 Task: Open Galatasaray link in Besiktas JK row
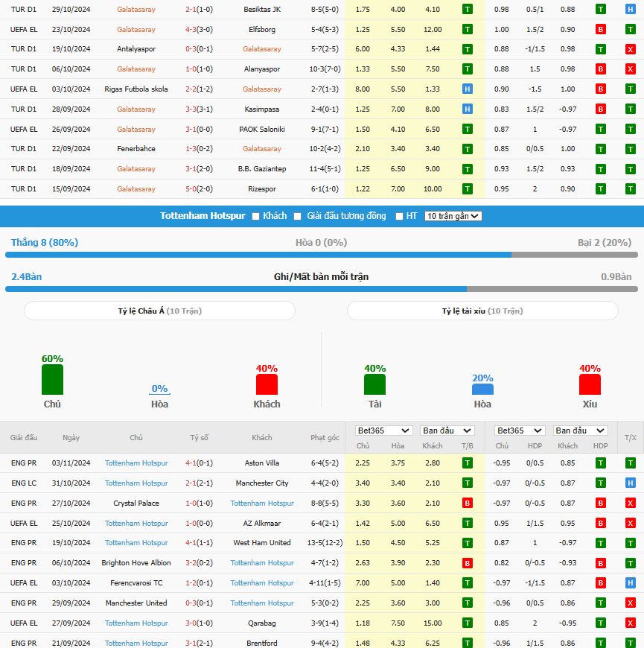pos(136,10)
